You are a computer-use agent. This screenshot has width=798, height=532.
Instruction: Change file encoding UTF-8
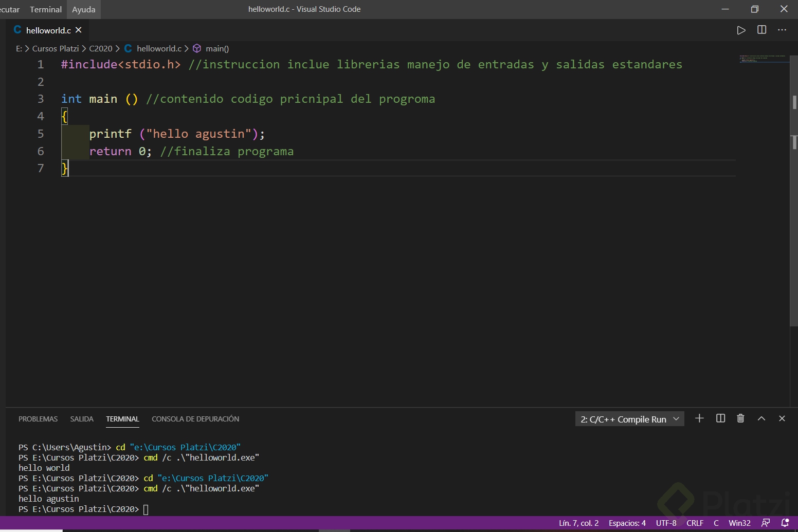tap(666, 523)
